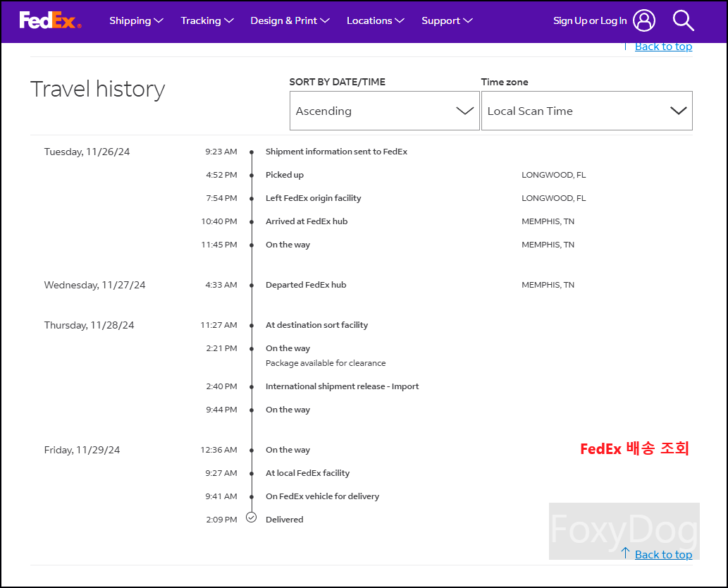This screenshot has height=588, width=728.
Task: Click timeline dot for 'Departed FedEx hub'
Action: [x=252, y=285]
